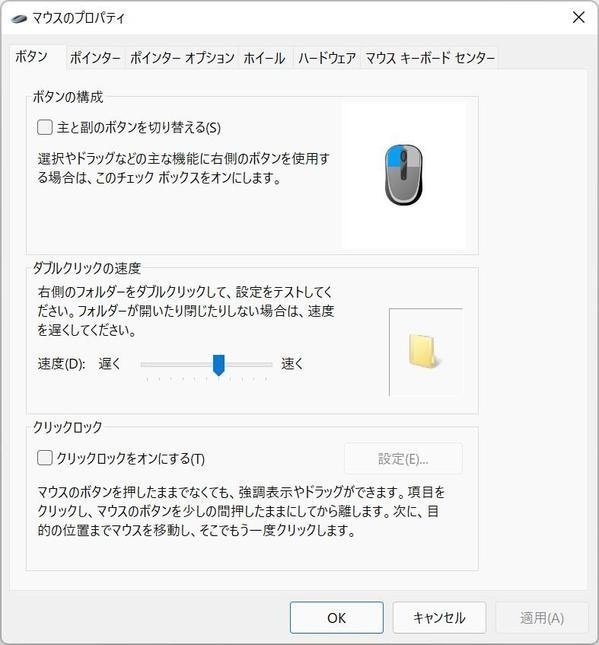Click the speed slider track near 遅く
The width and height of the screenshot is (599, 645).
[x=156, y=364]
